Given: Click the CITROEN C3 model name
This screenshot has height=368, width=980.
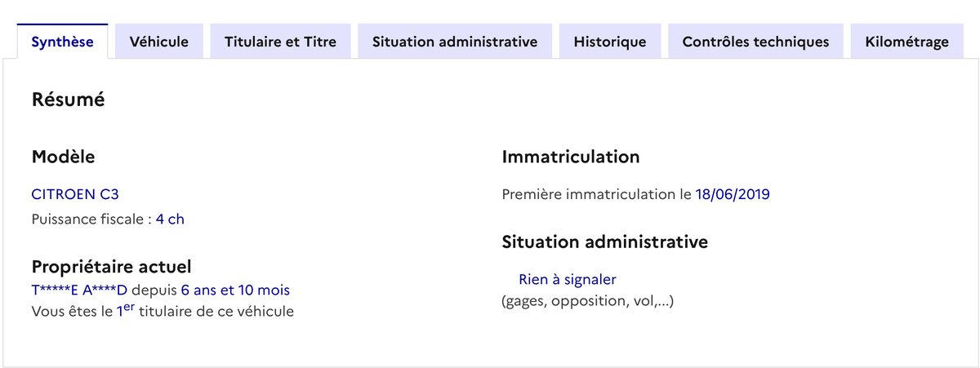Looking at the screenshot, I should [75, 194].
